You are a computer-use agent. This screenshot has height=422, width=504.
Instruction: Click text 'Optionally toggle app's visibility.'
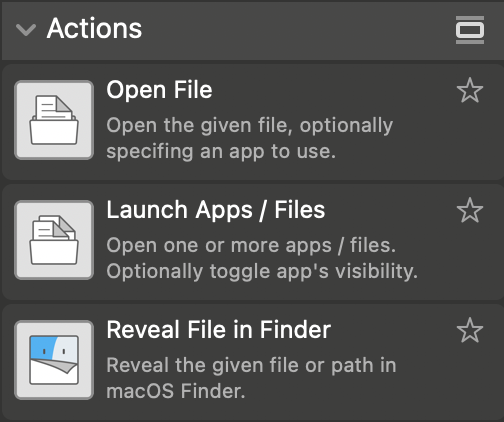(x=262, y=271)
